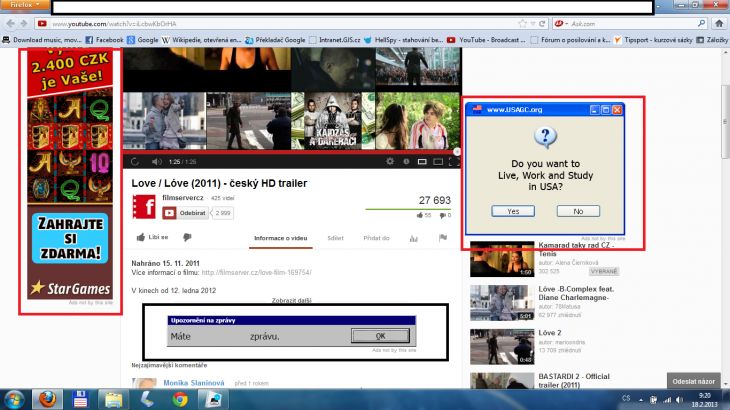Open Kamarad taky rad video thumbnail

pyautogui.click(x=502, y=259)
